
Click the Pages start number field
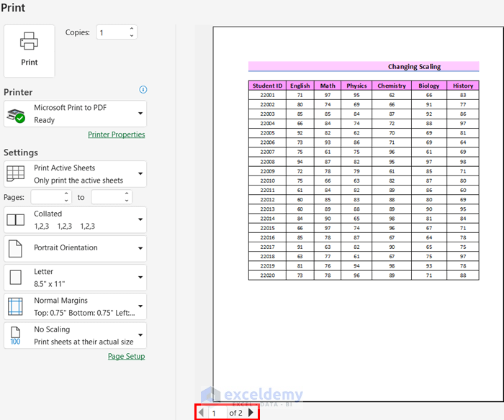click(47, 197)
